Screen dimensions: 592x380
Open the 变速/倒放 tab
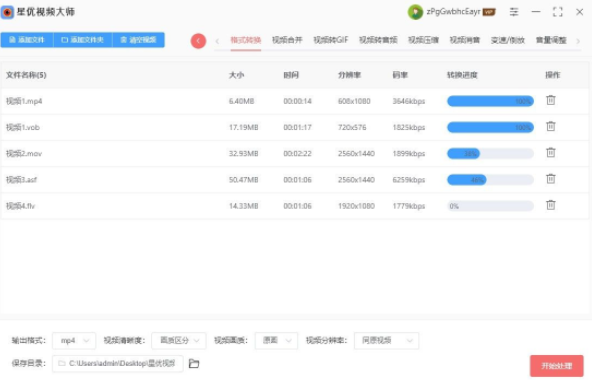point(507,40)
